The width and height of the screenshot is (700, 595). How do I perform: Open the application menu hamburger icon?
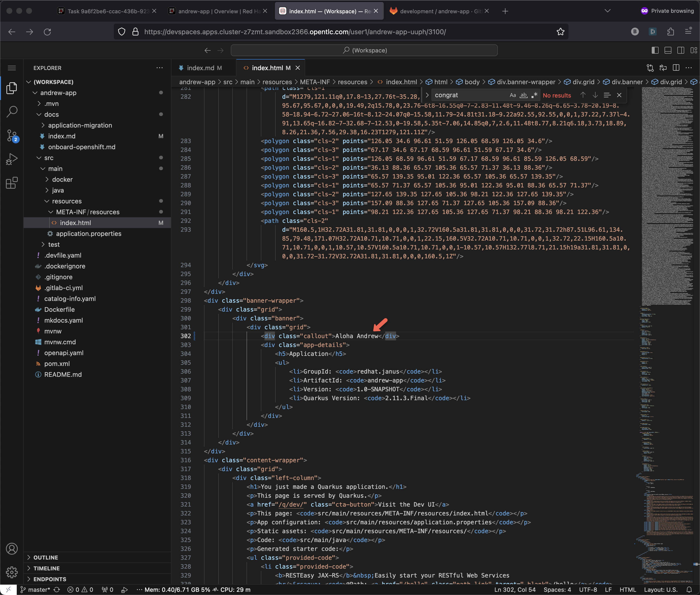12,68
